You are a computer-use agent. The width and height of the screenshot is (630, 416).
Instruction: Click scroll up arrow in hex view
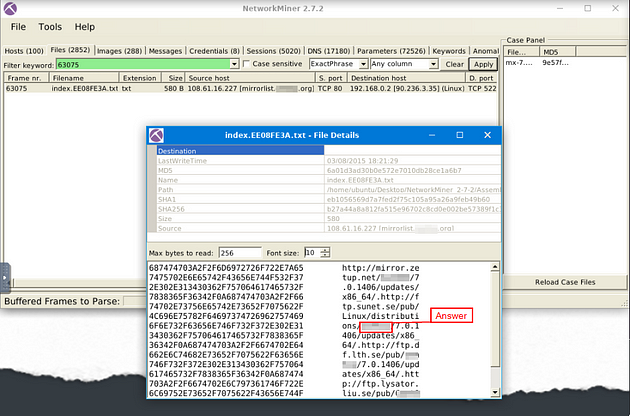pyautogui.click(x=495, y=266)
